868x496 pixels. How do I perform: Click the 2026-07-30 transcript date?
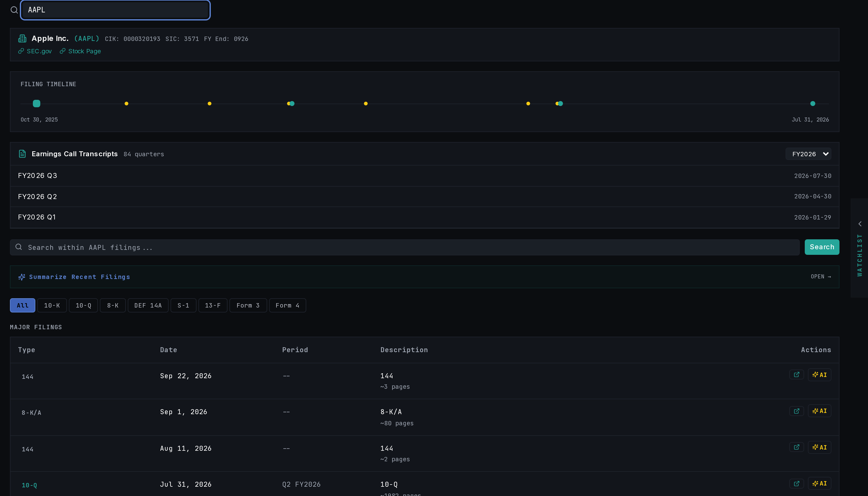point(813,176)
